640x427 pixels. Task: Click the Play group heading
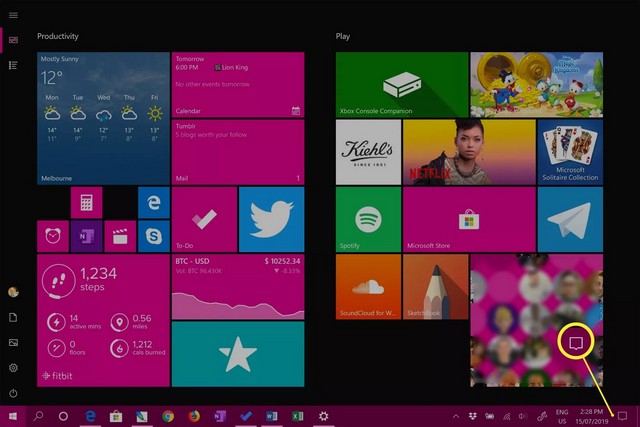(x=343, y=36)
